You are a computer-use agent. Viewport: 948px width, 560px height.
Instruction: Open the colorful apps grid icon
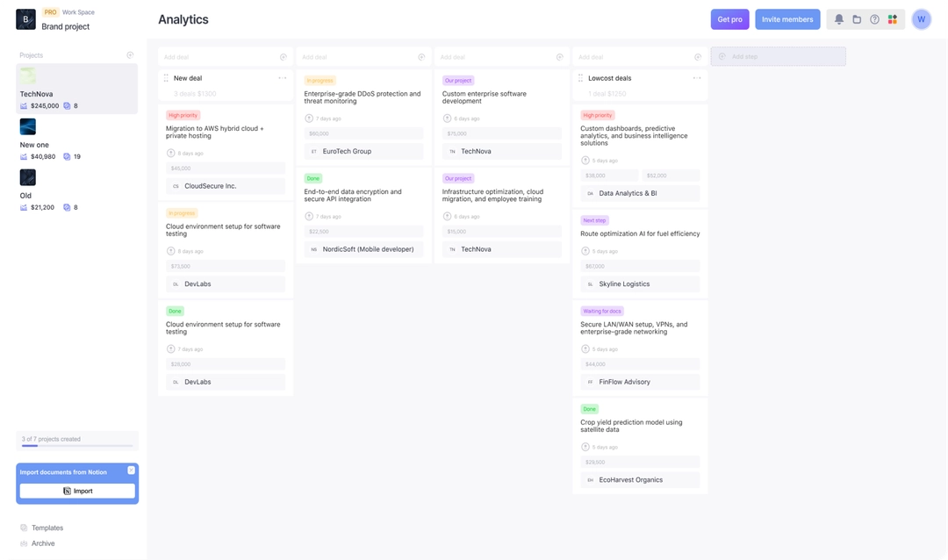[x=893, y=19]
